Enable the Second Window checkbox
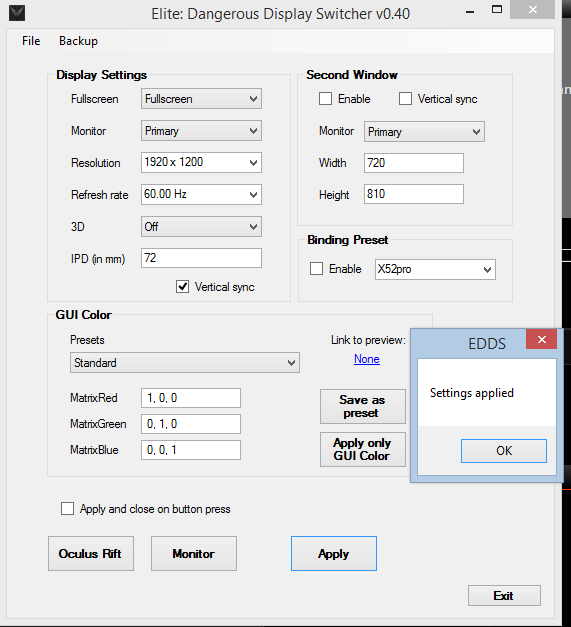Screen dimensions: 571x627 point(325,98)
